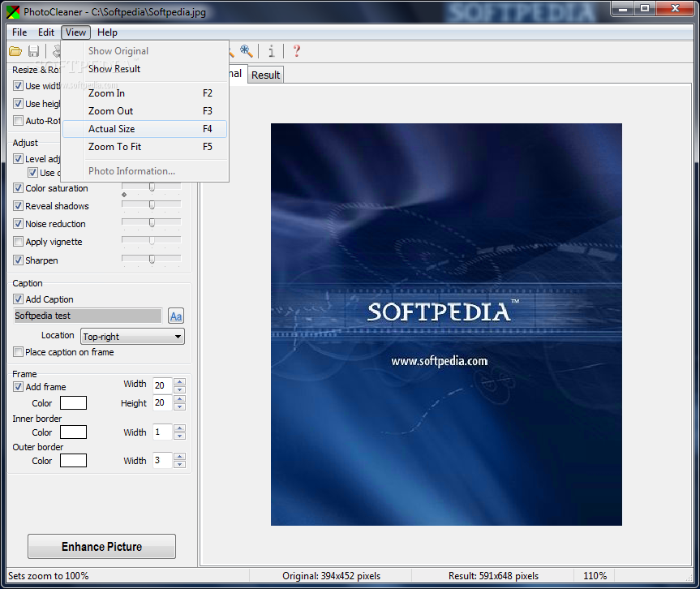Adjust the Color saturation slider
700x589 pixels.
point(152,187)
